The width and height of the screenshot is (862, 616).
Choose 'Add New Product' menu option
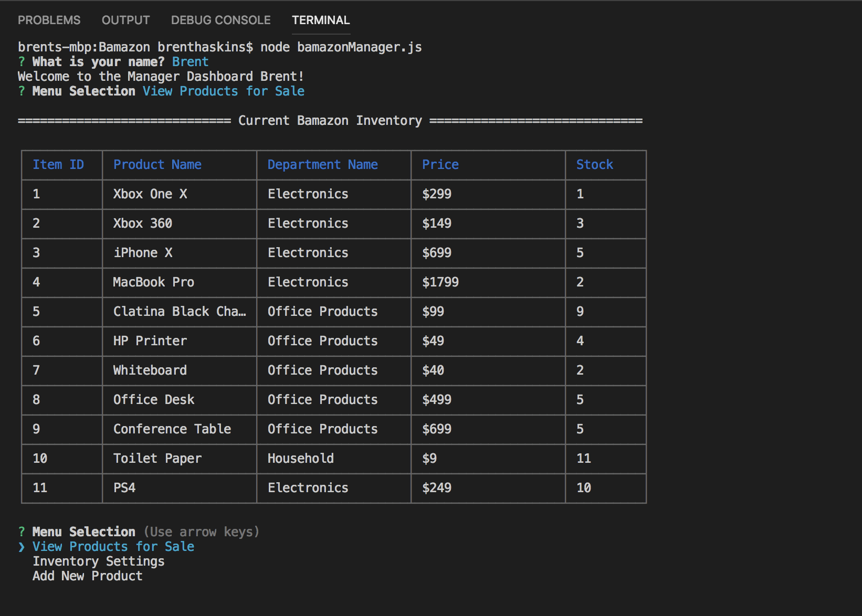click(88, 576)
